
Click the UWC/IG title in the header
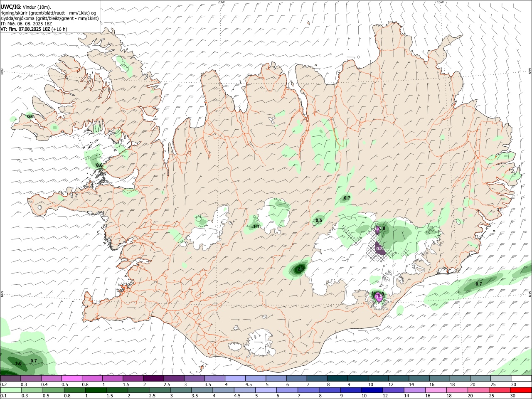[10, 7]
